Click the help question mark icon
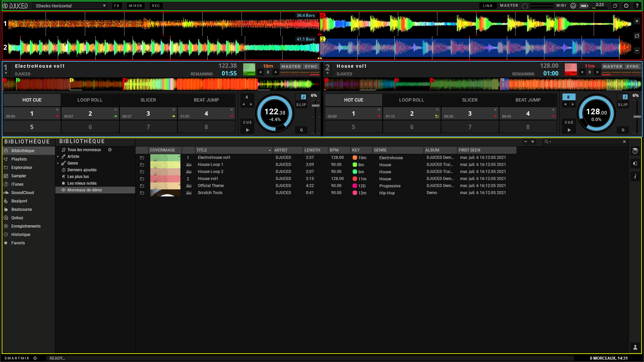This screenshot has width=644, height=362. coord(637,6)
